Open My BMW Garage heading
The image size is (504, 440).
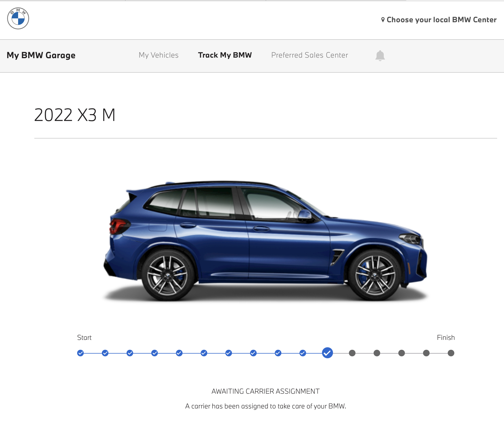[x=41, y=55]
